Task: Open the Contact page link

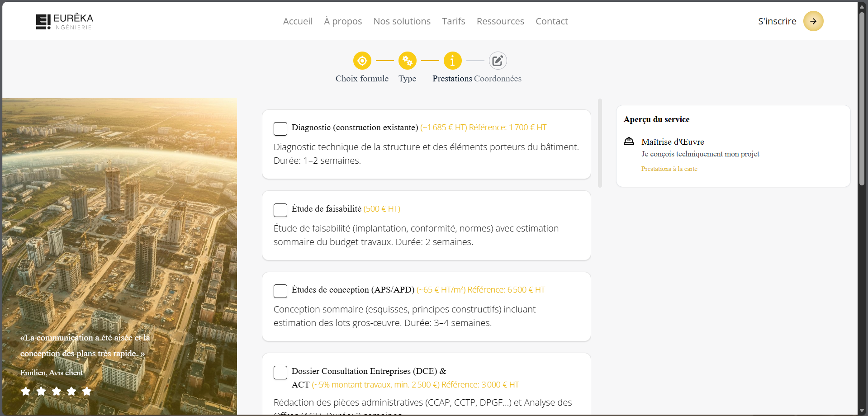Action: coord(551,21)
